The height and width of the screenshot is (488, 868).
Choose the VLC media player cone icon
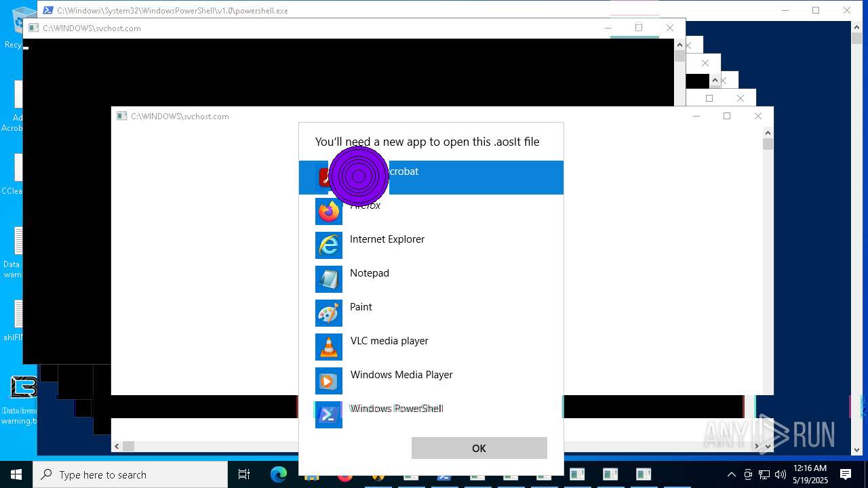tap(329, 347)
